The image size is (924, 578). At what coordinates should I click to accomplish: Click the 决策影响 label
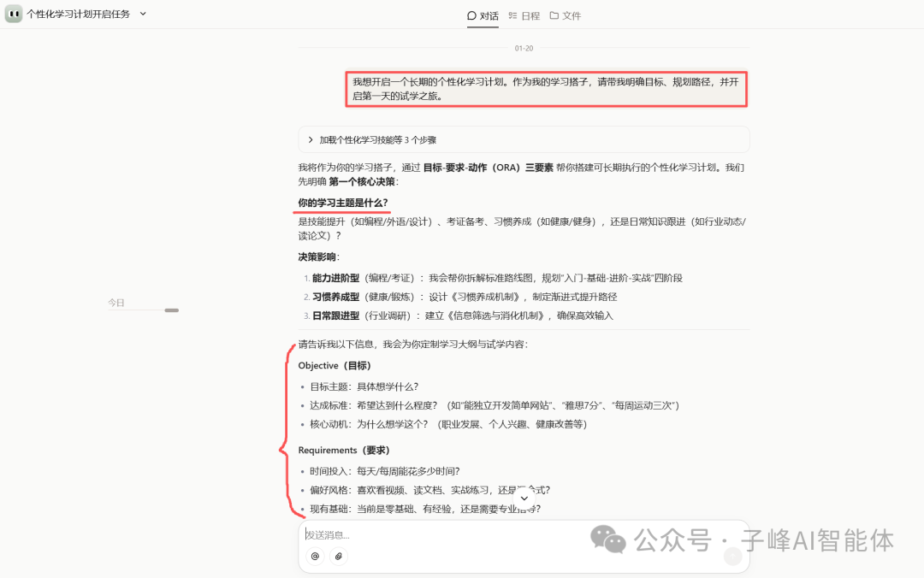319,257
